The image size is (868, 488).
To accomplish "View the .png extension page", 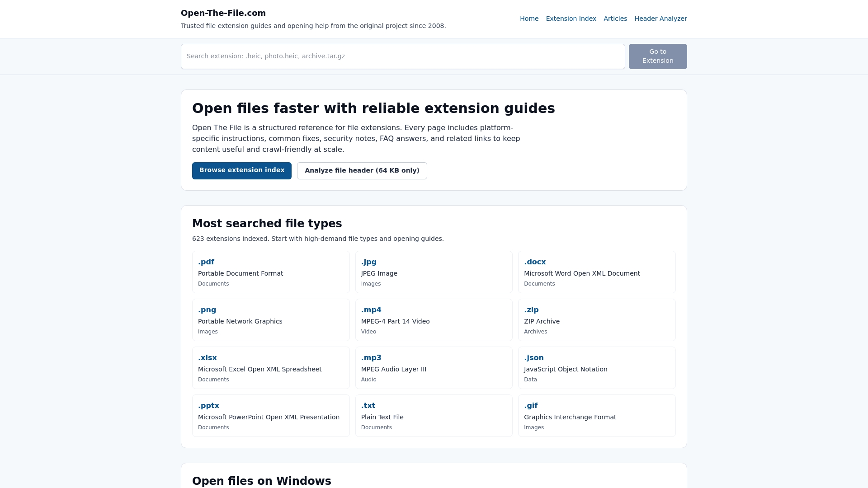I will (207, 310).
